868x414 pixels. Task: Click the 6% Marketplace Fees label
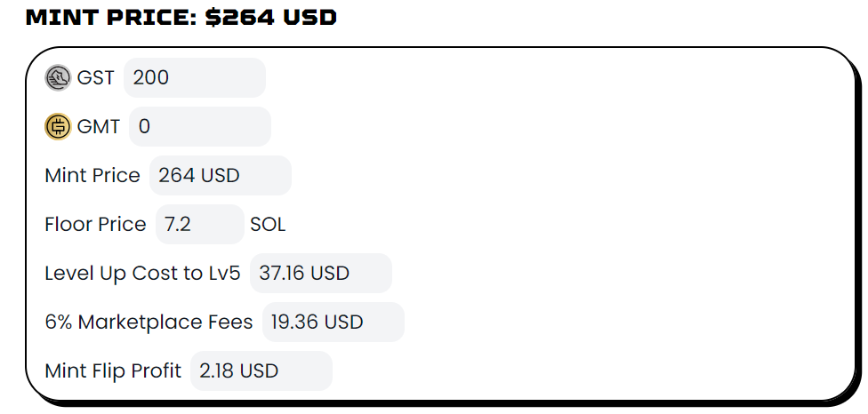tap(149, 322)
